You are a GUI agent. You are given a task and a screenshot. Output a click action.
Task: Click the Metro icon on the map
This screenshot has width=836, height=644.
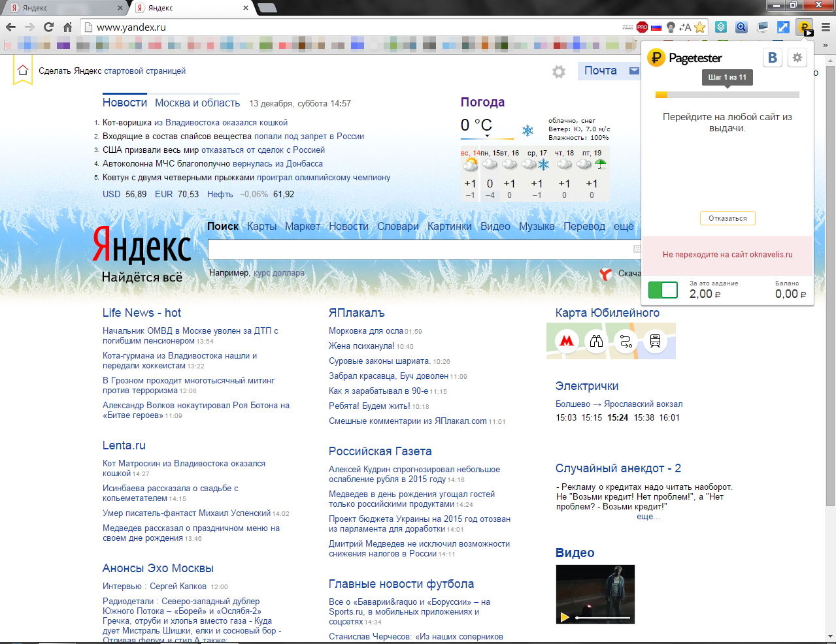point(567,340)
